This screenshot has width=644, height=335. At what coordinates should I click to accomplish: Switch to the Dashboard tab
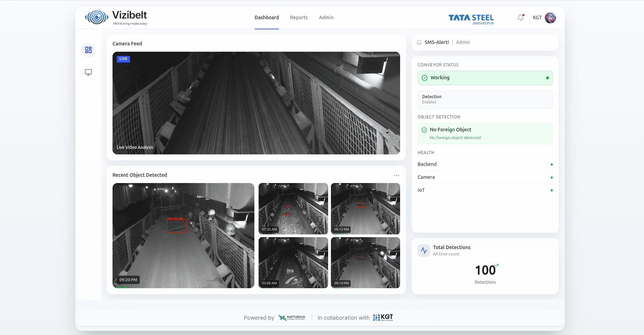[x=267, y=17]
